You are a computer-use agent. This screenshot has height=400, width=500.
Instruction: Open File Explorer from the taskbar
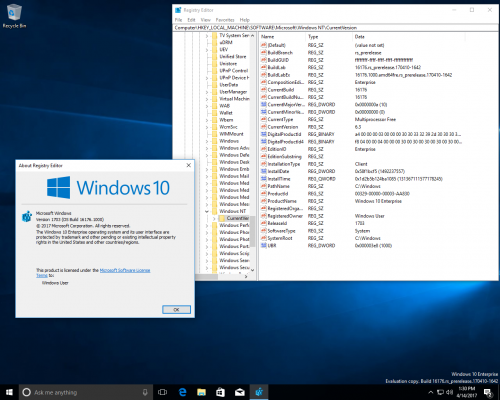201,392
